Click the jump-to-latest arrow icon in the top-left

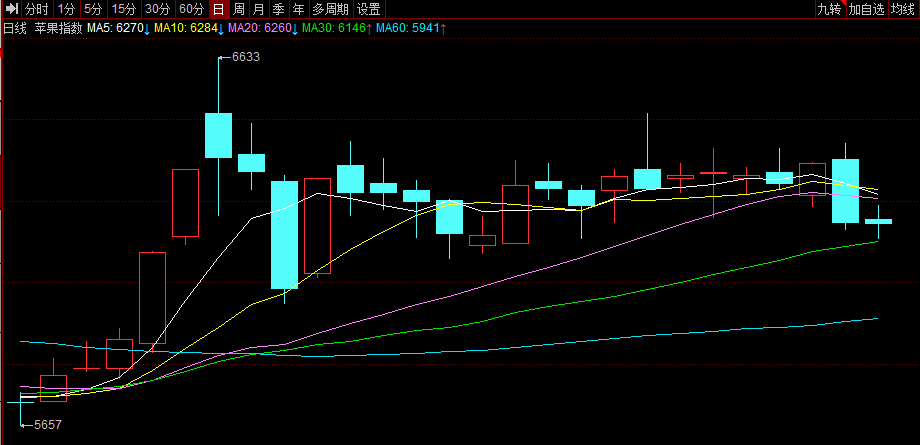pos(12,9)
